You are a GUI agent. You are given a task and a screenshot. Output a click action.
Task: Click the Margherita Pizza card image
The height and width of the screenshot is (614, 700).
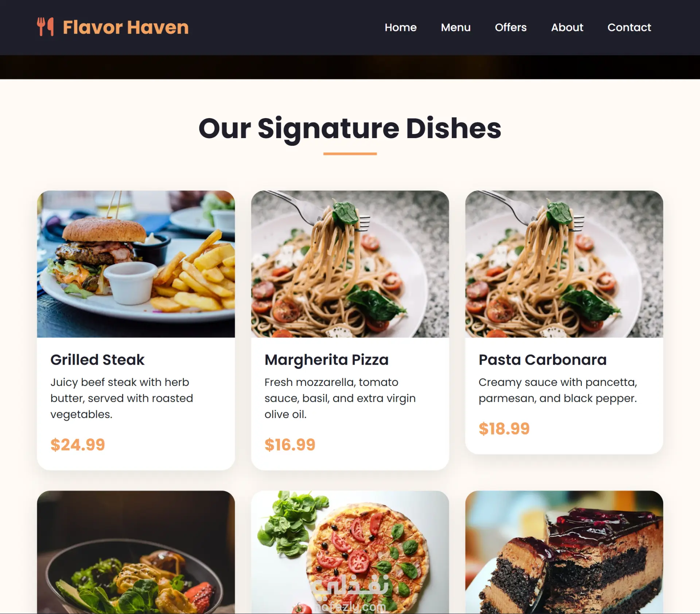tap(350, 264)
